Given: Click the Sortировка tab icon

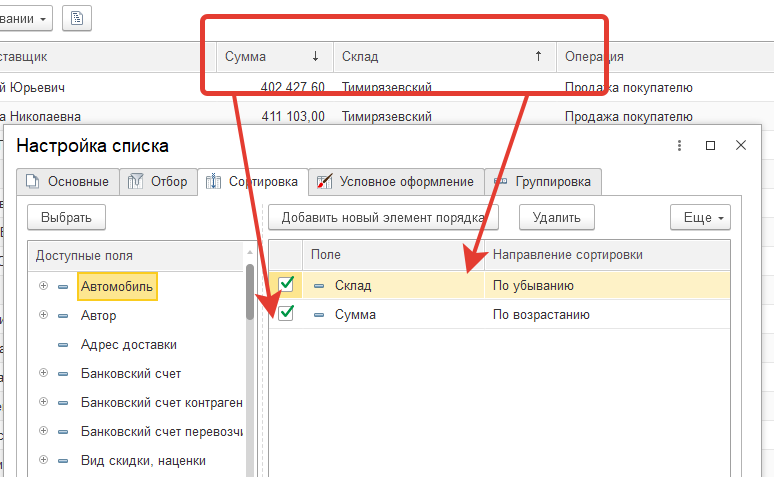Looking at the screenshot, I should [213, 182].
